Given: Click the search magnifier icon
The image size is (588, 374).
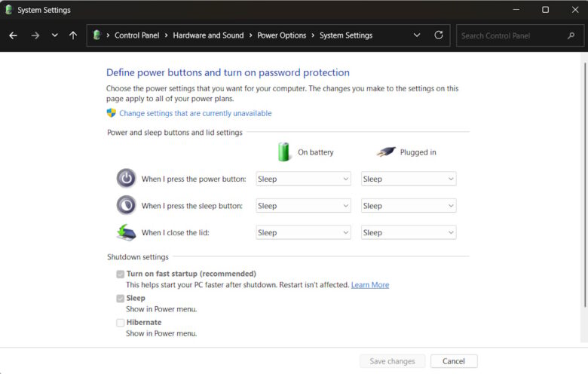Looking at the screenshot, I should click(x=571, y=35).
